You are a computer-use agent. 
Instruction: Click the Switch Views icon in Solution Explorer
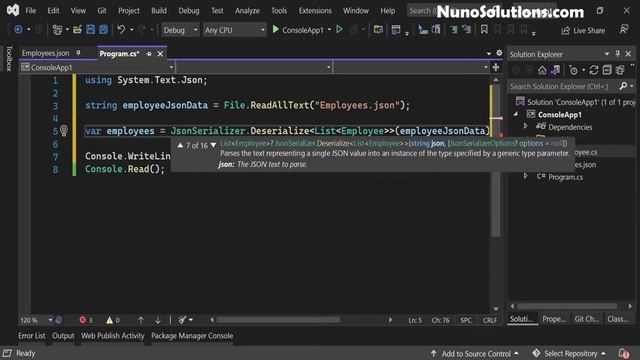pyautogui.click(x=555, y=70)
